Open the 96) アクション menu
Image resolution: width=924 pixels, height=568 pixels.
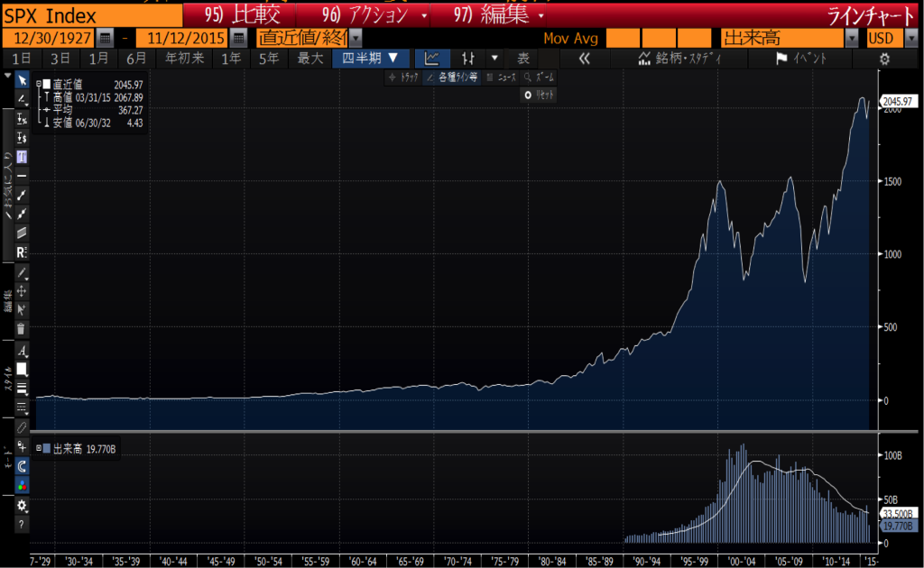tap(374, 15)
